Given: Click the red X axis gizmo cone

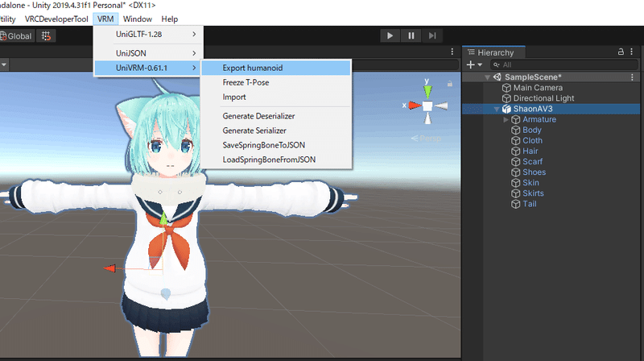Looking at the screenshot, I should [x=415, y=106].
